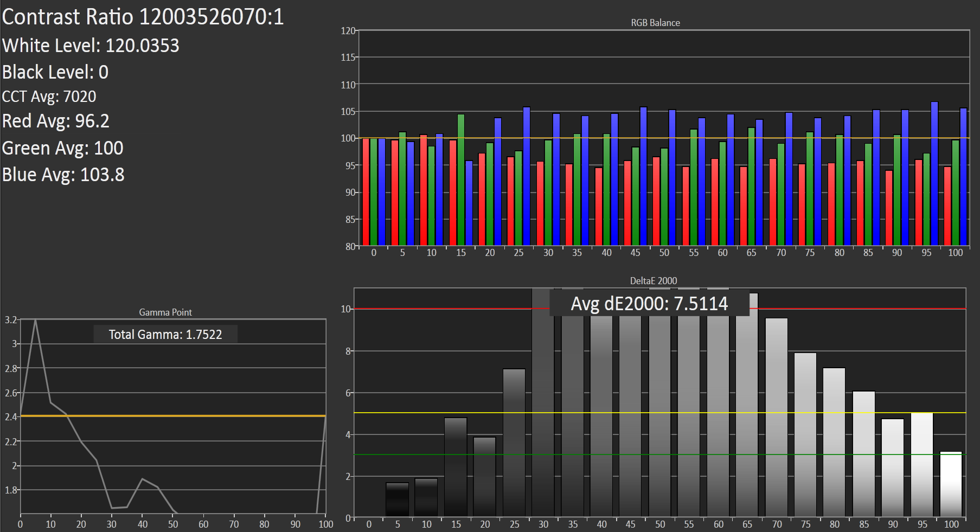This screenshot has width=980, height=532.
Task: Click the Black Level: 0 readout
Action: (55, 72)
